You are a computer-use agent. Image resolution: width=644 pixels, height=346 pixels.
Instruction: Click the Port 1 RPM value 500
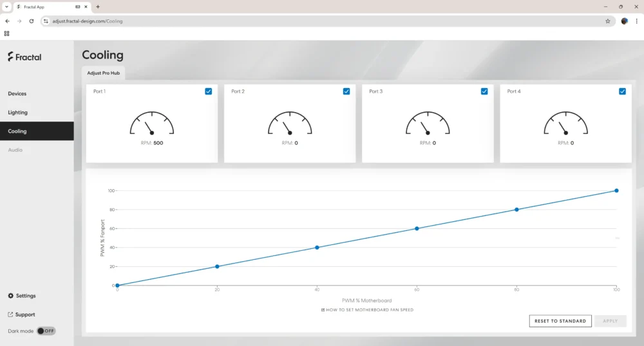point(158,143)
